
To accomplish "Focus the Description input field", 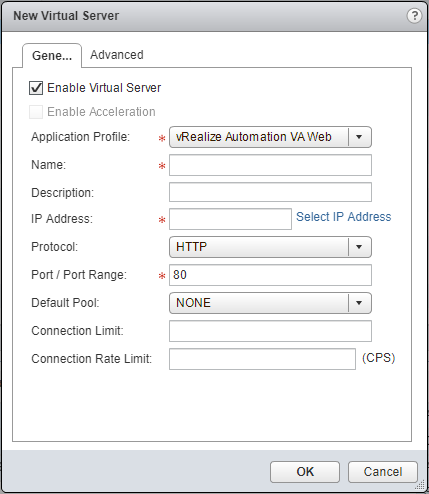I will [x=270, y=192].
